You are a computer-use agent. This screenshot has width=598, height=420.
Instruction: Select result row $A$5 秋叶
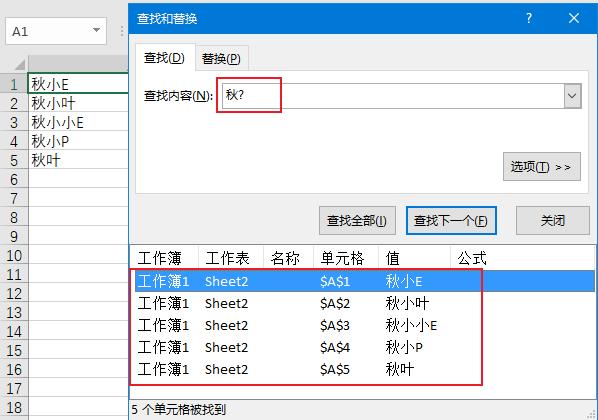[x=365, y=369]
